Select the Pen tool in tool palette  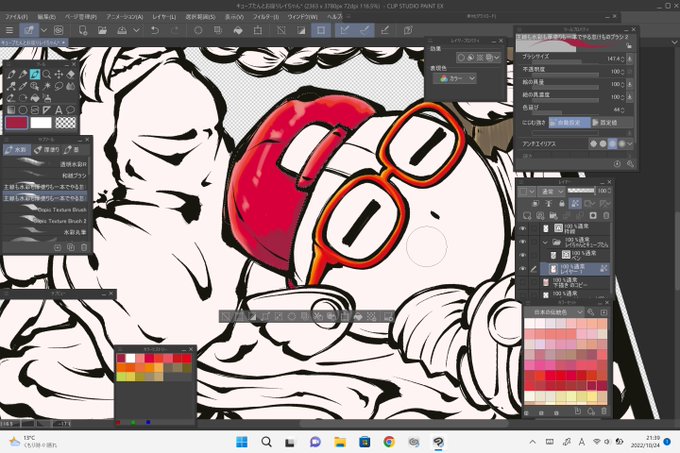click(11, 74)
